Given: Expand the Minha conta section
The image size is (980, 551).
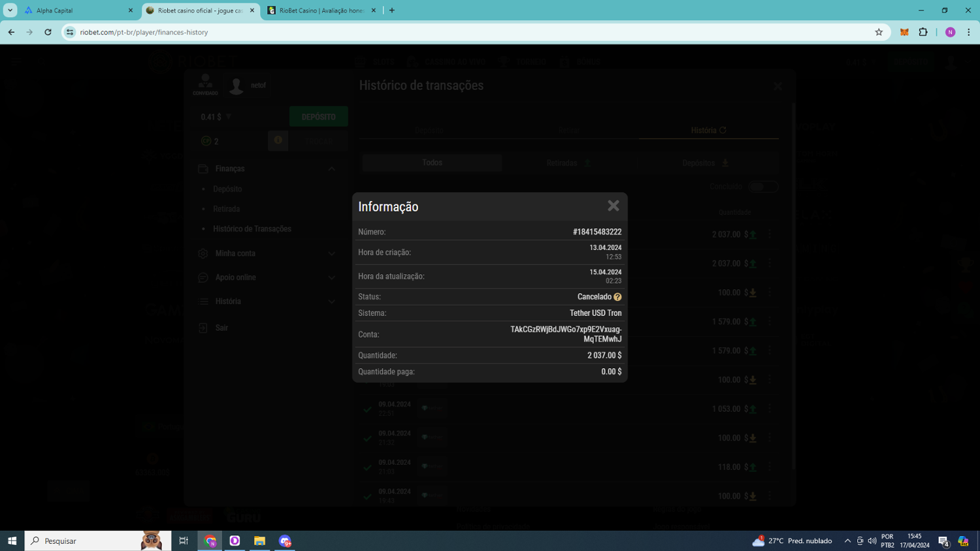Looking at the screenshot, I should pos(331,253).
